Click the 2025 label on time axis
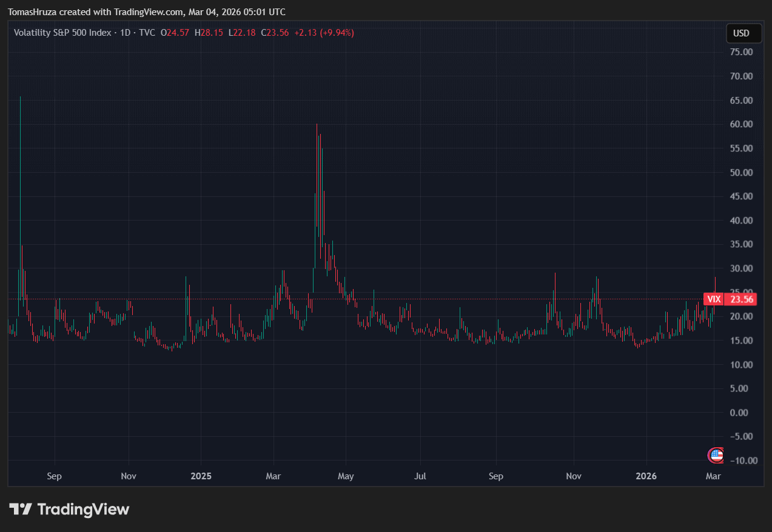 pyautogui.click(x=201, y=476)
